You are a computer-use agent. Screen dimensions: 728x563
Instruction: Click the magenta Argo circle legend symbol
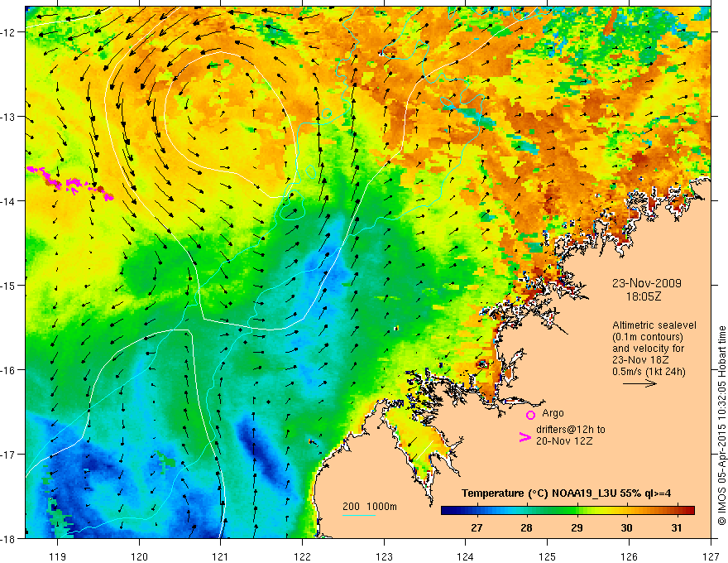coord(530,415)
